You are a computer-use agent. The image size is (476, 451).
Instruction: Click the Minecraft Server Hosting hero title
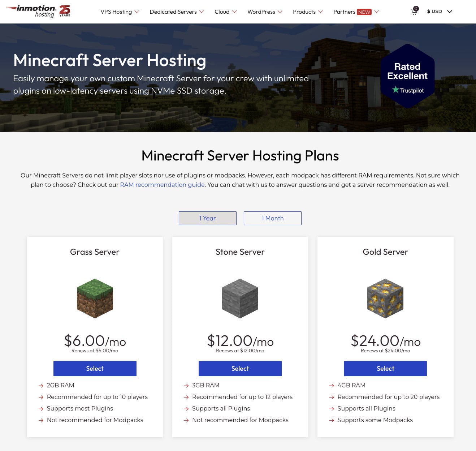[x=110, y=60]
